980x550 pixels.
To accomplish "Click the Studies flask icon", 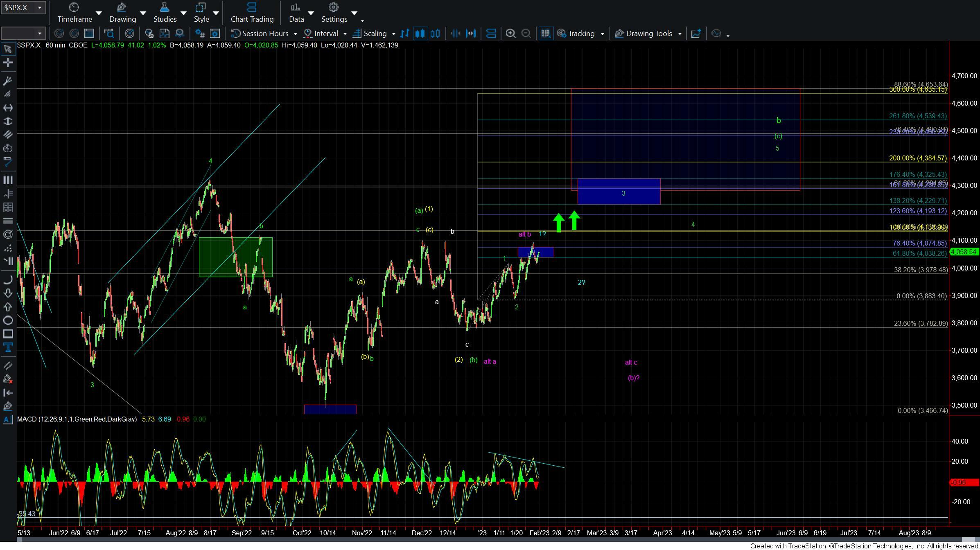I will 164,7.
